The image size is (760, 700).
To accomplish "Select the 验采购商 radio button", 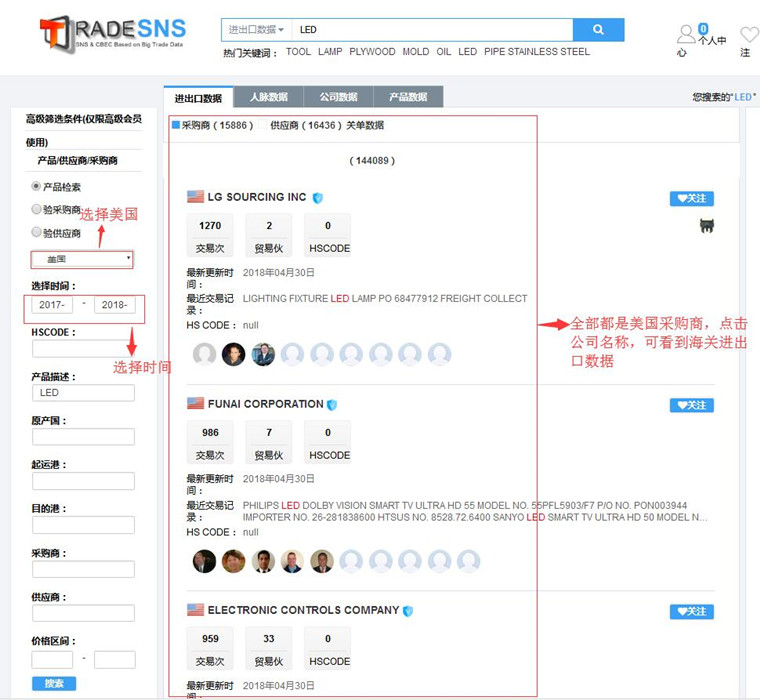I will tap(36, 209).
